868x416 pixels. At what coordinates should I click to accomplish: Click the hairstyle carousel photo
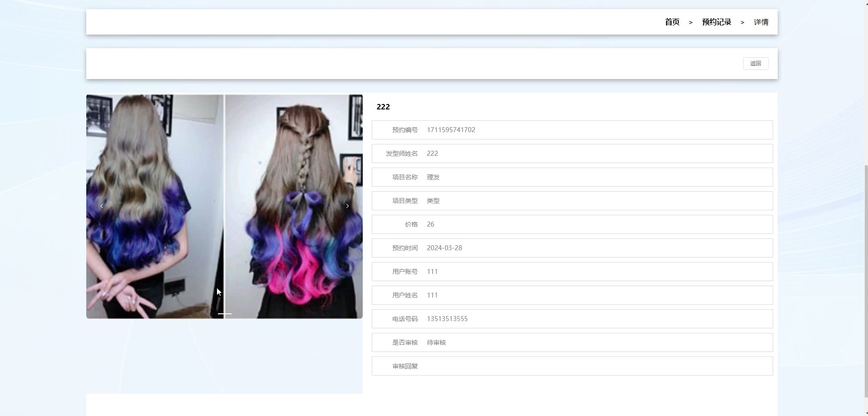[224, 206]
